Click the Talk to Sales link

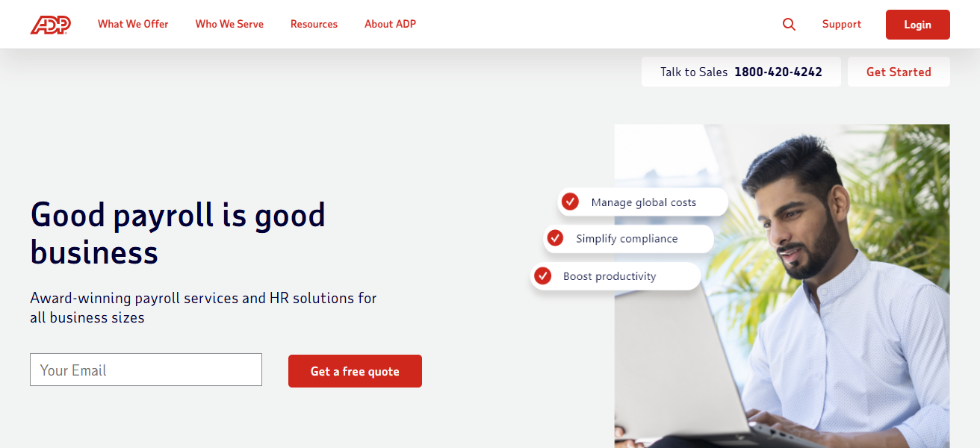[693, 71]
